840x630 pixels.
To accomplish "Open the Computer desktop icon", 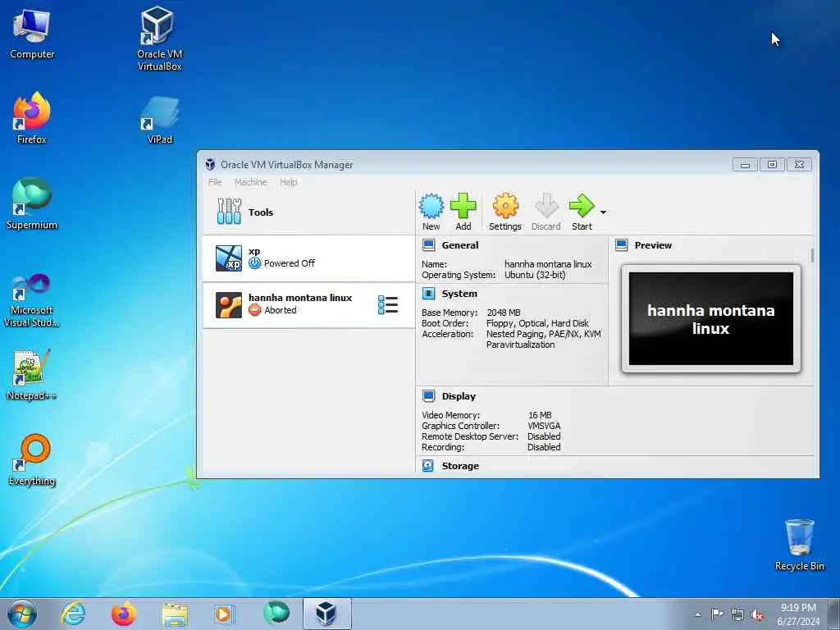I will point(32,34).
